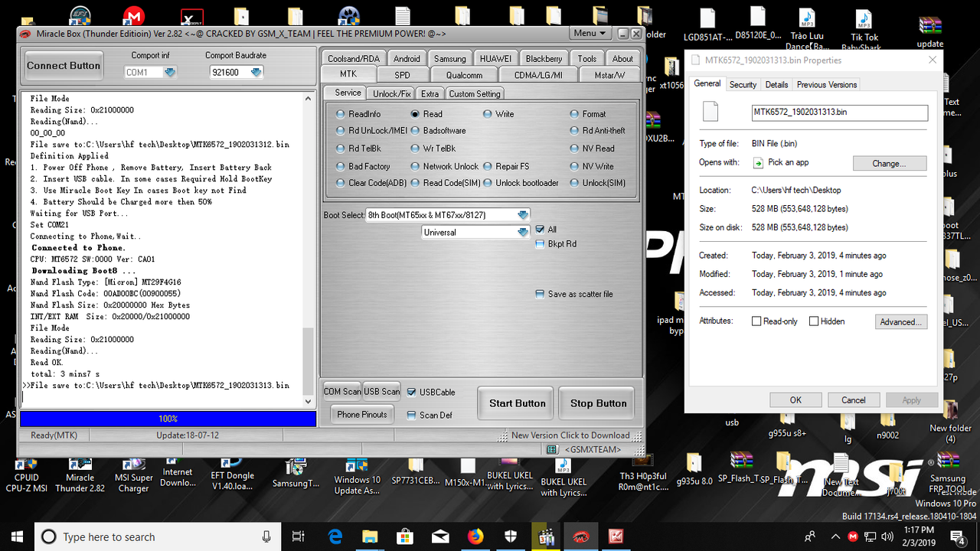The height and width of the screenshot is (551, 980).
Task: Switch to the Security tab in Properties
Action: pyautogui.click(x=743, y=84)
